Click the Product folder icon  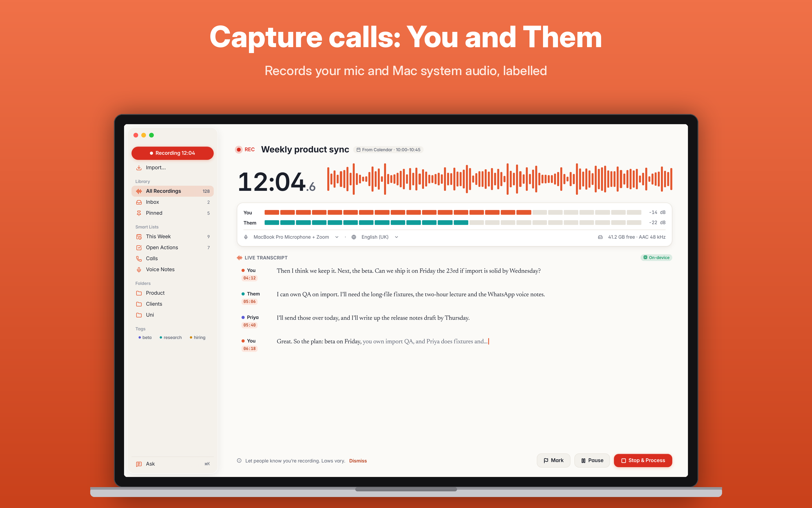139,293
